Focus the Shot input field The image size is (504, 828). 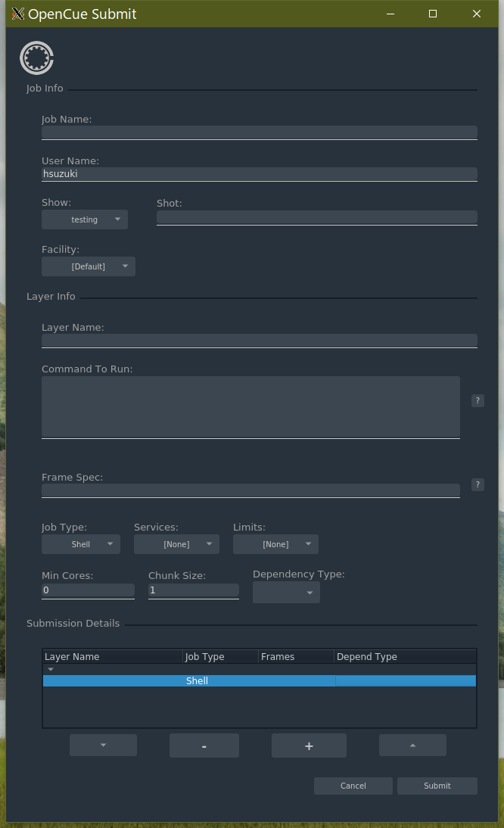[x=317, y=217]
